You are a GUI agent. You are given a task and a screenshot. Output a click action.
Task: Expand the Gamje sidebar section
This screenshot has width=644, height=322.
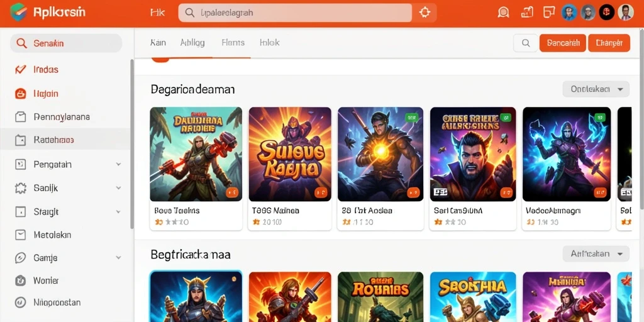pyautogui.click(x=118, y=258)
